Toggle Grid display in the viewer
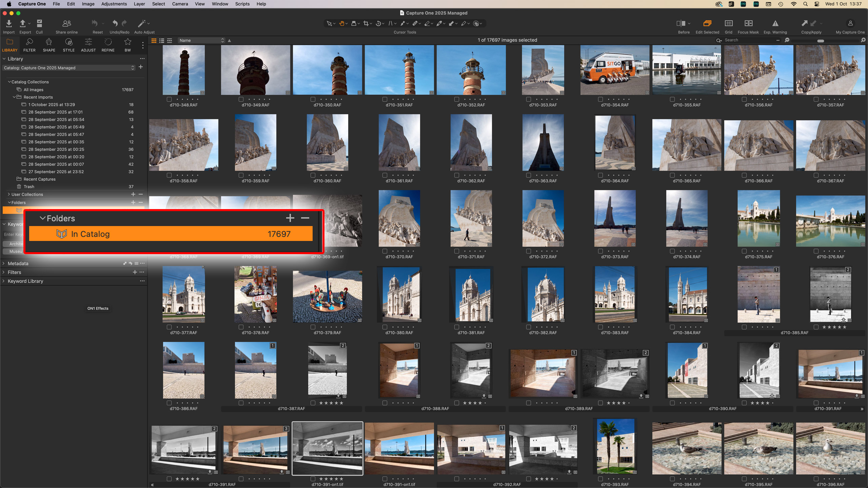868x488 pixels. point(728,24)
